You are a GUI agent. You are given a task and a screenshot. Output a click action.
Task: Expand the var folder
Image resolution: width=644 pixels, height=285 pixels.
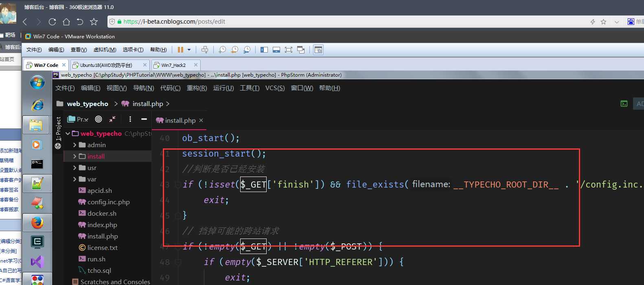pyautogui.click(x=75, y=179)
